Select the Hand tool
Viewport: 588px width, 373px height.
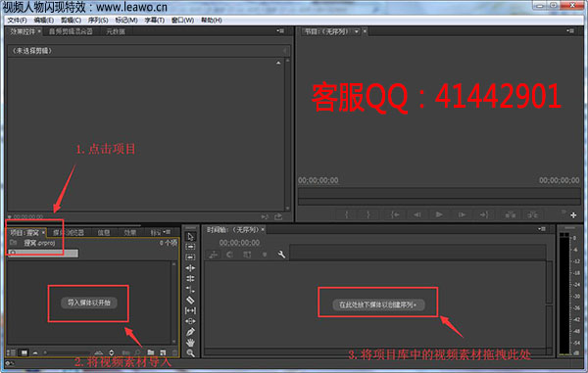[190, 343]
